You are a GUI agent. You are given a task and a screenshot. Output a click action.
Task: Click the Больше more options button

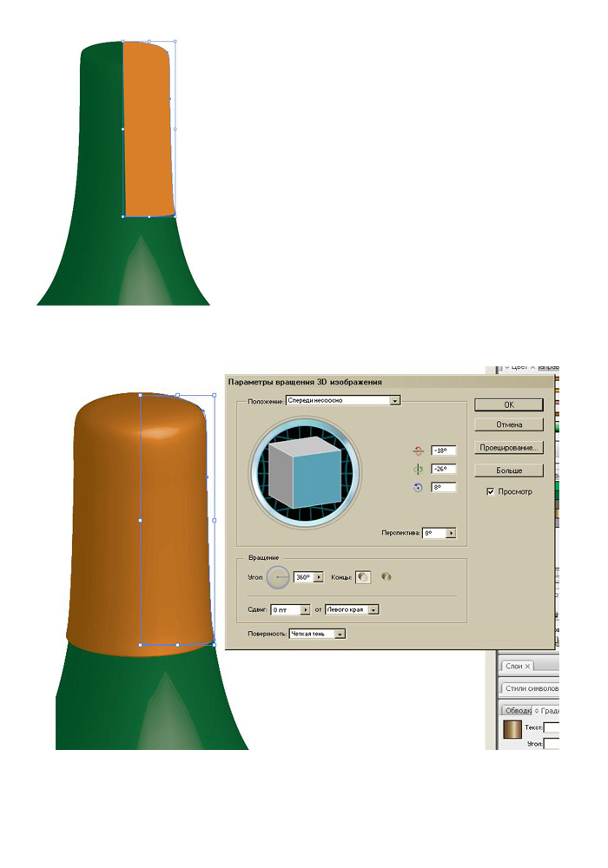(x=509, y=470)
